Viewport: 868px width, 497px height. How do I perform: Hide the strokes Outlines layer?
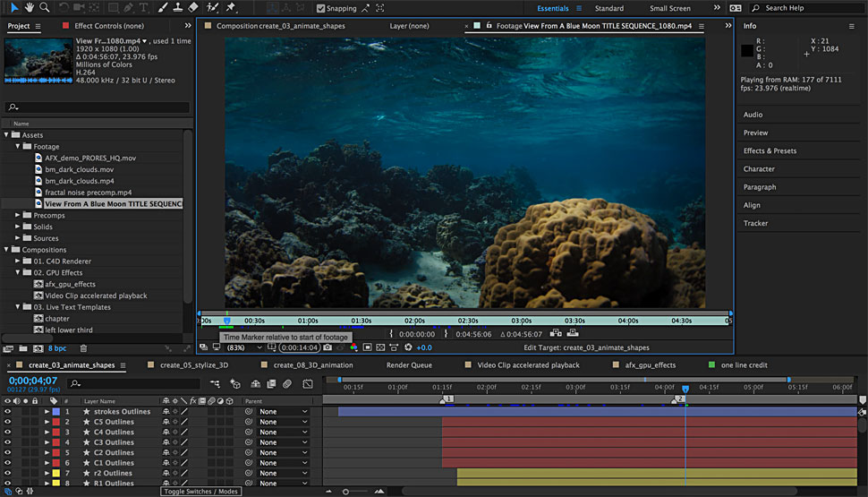point(8,412)
